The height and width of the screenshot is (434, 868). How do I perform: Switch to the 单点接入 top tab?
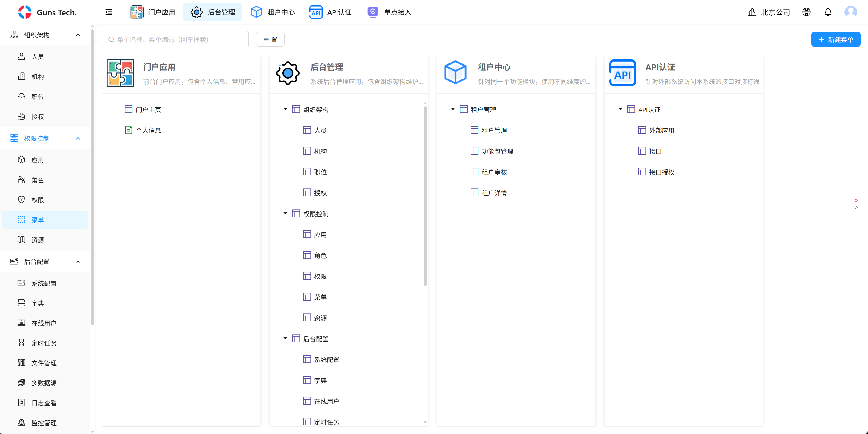coord(389,12)
